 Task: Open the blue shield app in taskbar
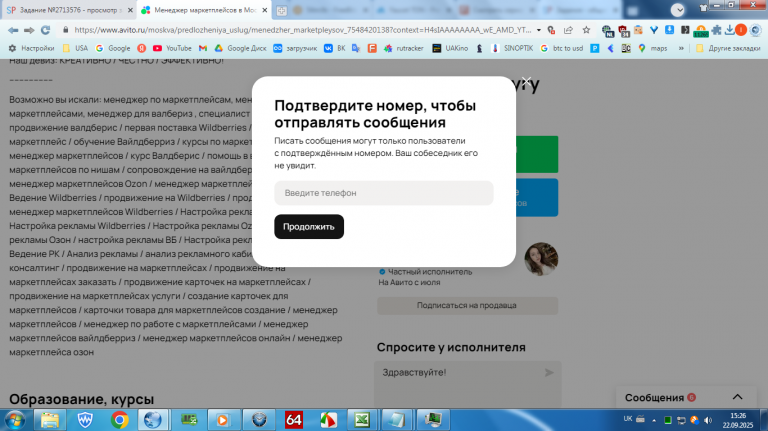[x=85, y=420]
